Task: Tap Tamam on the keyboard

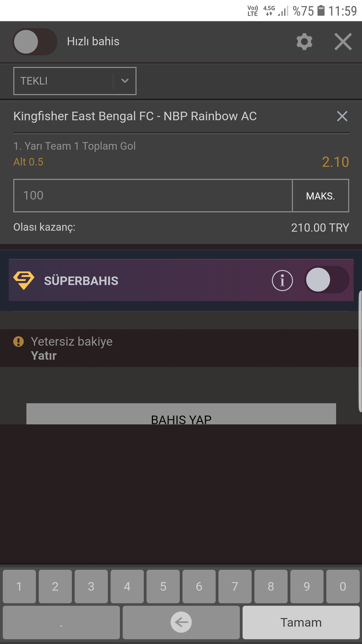Action: [301, 622]
